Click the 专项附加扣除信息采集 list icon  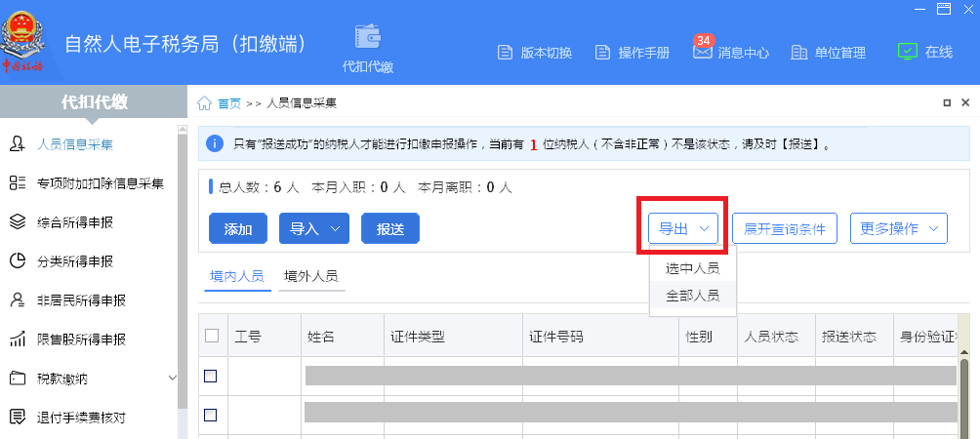tap(17, 183)
